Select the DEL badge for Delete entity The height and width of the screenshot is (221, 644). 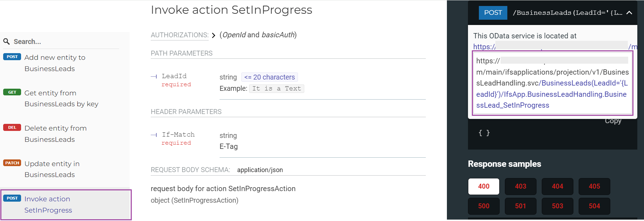[12, 127]
